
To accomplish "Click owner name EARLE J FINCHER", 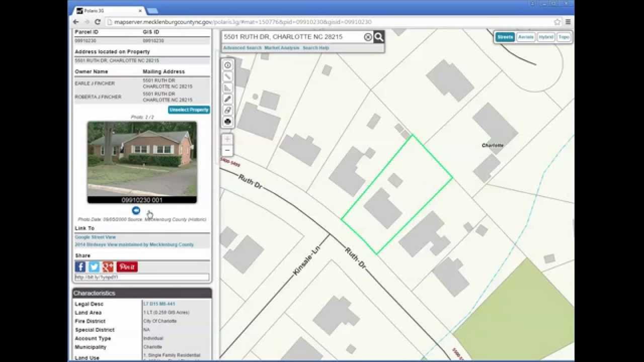I will pos(95,83).
